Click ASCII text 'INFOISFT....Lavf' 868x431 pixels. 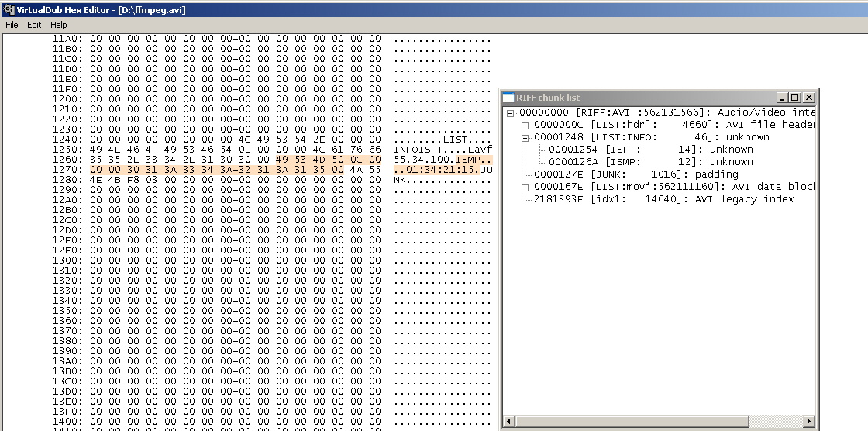[443, 150]
